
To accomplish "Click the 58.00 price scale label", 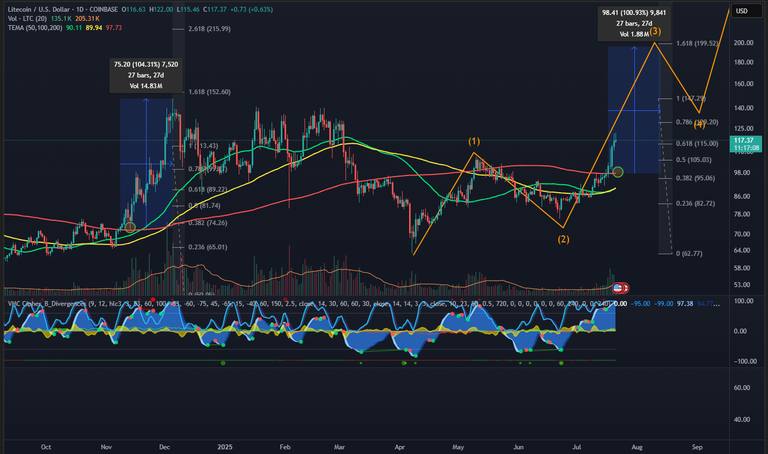I will point(742,268).
